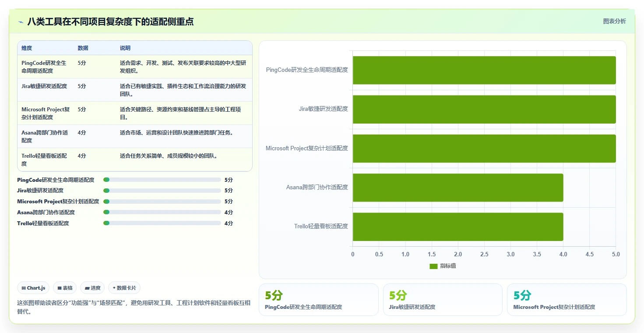
Task: Click the Microsoft Project progress bar track
Action: click(162, 202)
